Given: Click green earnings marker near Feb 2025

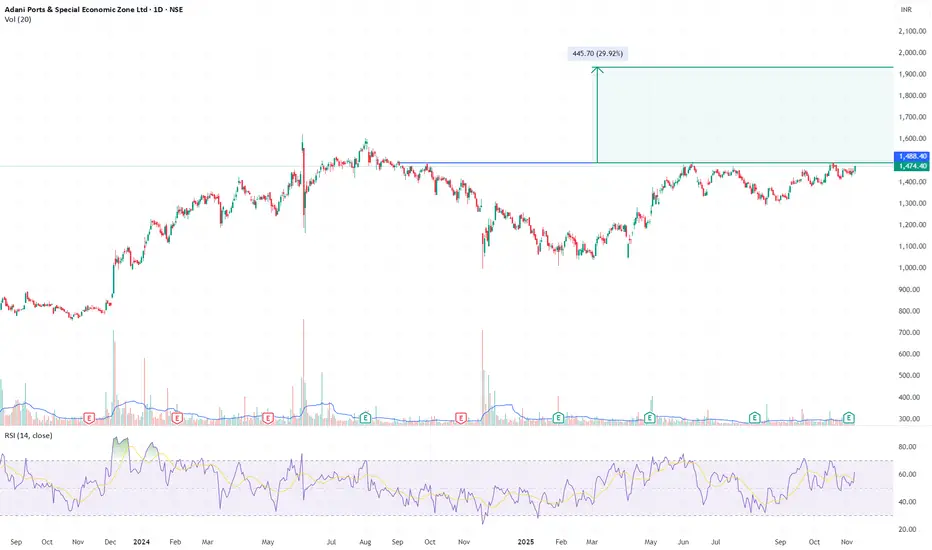Looking at the screenshot, I should [558, 418].
